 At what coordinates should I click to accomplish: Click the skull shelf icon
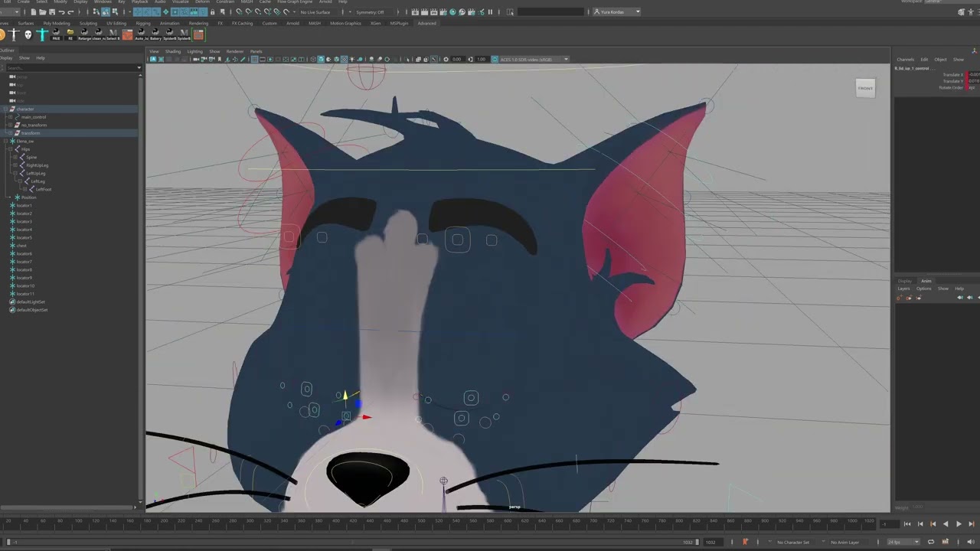click(28, 34)
